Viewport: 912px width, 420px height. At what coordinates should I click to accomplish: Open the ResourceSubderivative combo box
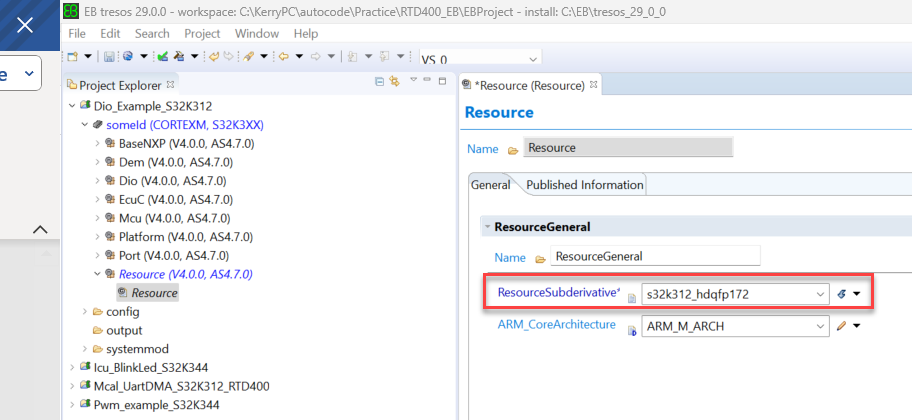pos(821,294)
